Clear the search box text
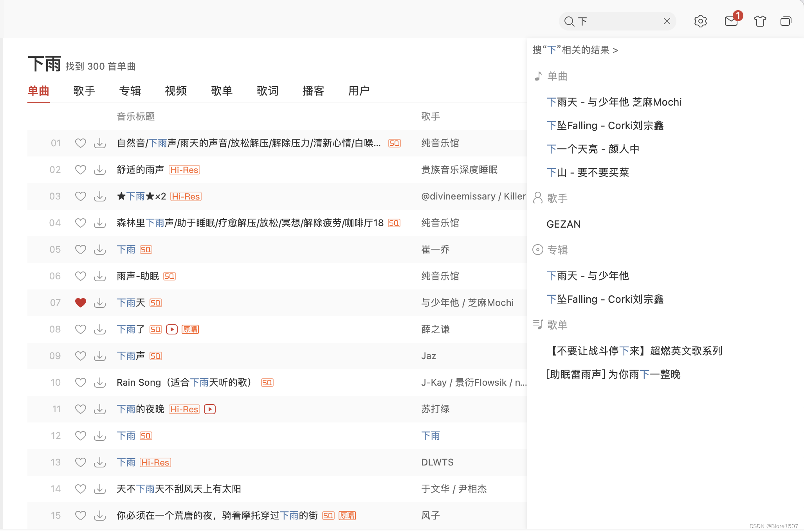 [667, 21]
